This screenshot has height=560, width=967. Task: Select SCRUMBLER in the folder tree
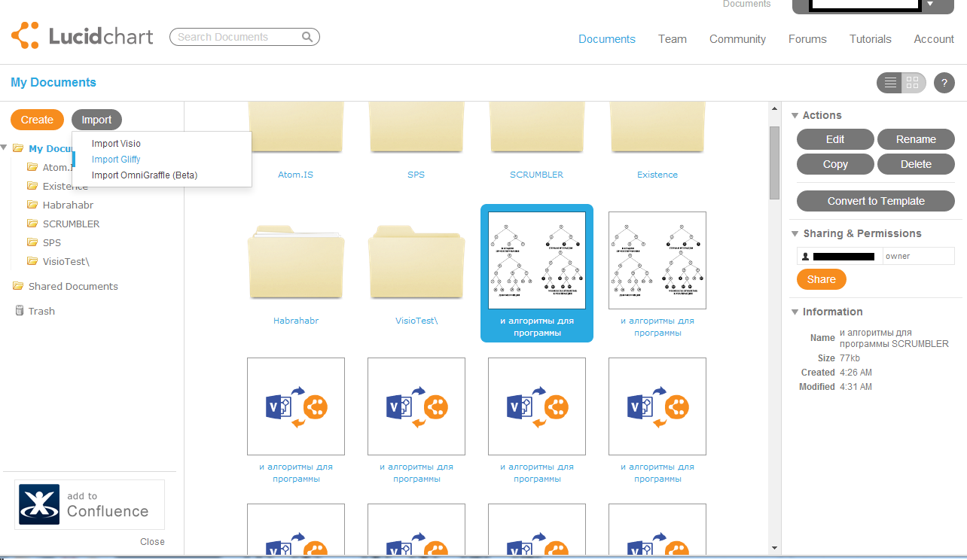click(71, 224)
